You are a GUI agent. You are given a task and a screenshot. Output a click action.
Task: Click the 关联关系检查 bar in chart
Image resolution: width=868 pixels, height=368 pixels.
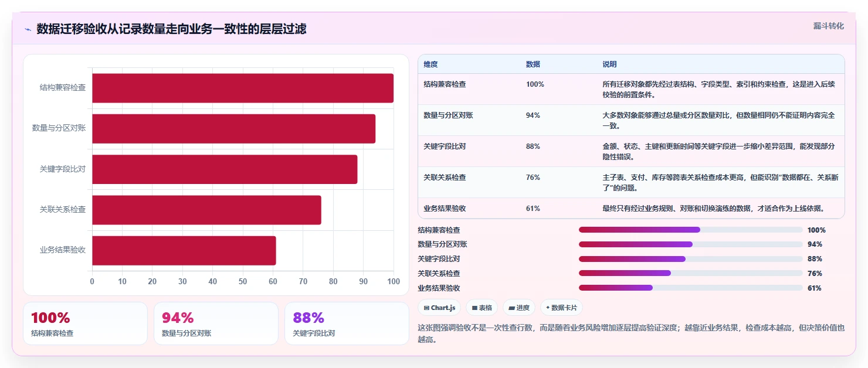[206, 210]
